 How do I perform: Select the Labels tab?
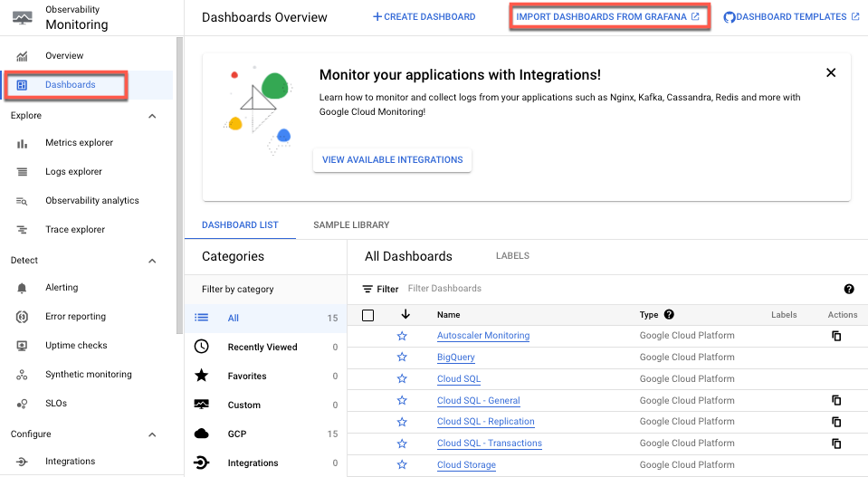[512, 256]
